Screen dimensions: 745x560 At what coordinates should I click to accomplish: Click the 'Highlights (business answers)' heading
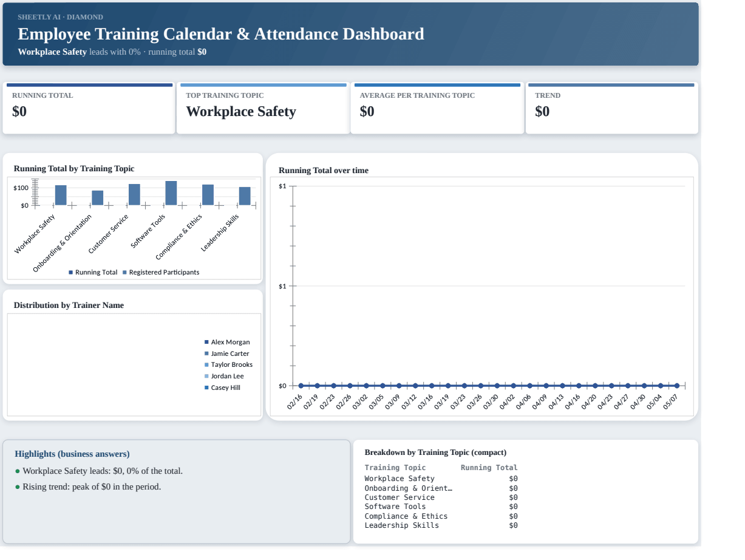point(72,454)
